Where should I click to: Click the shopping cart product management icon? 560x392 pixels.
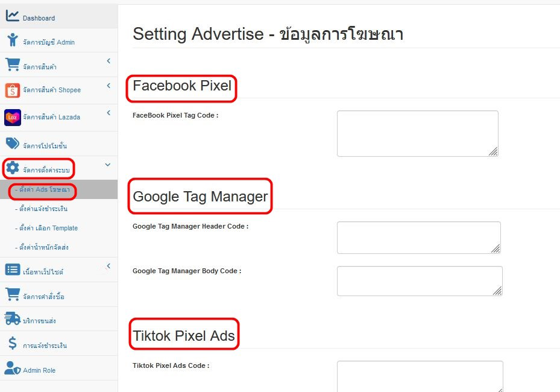point(12,65)
